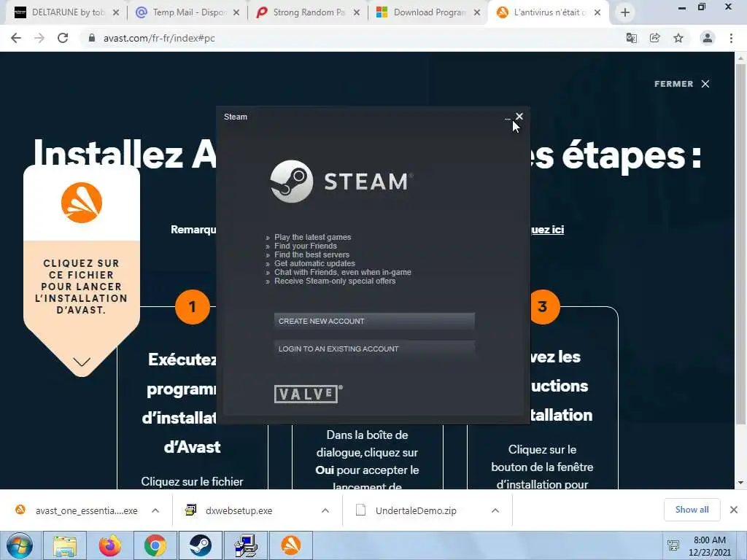Click the Avast taskbar icon

point(290,545)
